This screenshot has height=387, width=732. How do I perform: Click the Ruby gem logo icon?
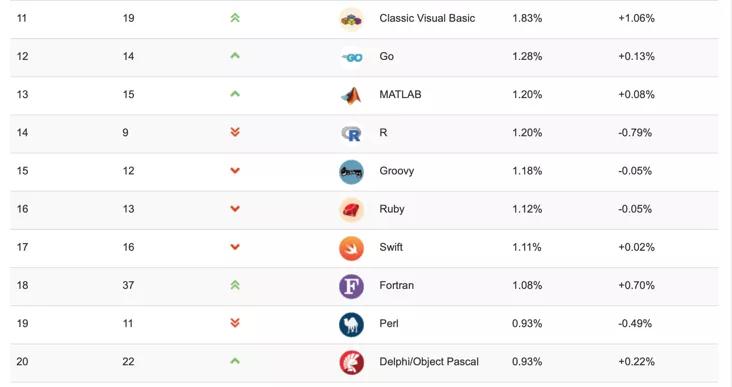(x=351, y=210)
